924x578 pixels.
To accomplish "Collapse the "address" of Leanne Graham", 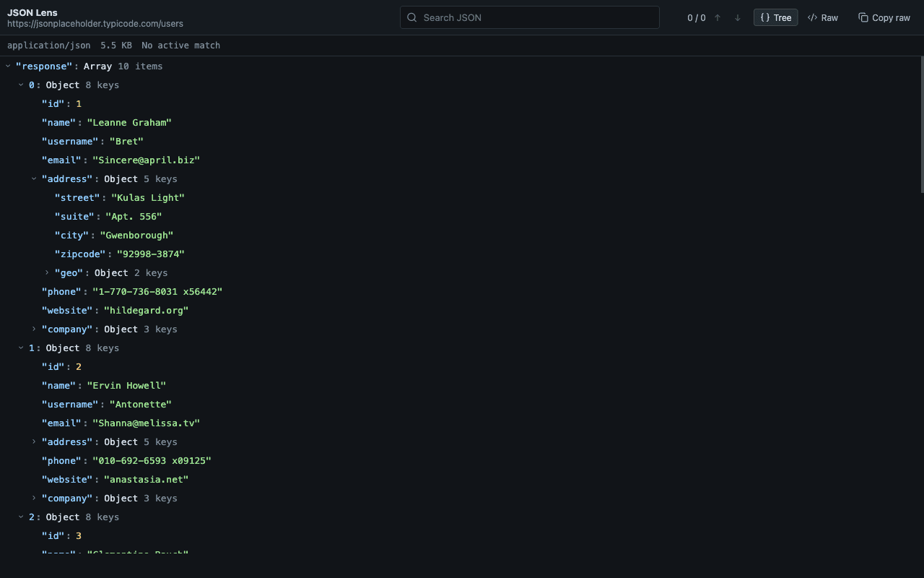I will pos(34,178).
